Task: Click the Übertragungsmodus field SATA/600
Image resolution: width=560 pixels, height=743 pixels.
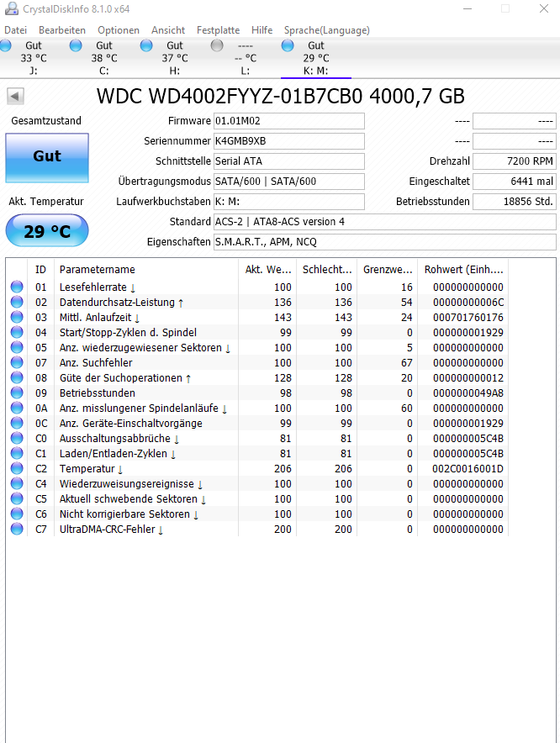Action: pos(289,182)
